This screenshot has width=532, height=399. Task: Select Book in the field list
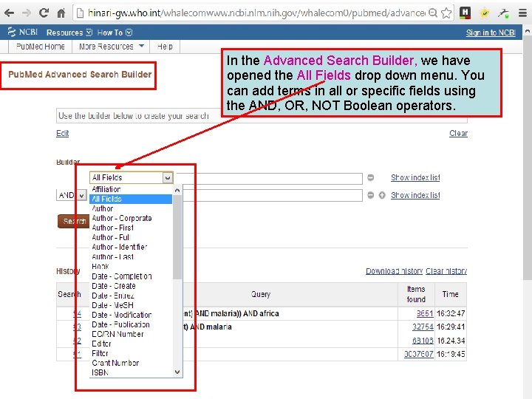132,266
